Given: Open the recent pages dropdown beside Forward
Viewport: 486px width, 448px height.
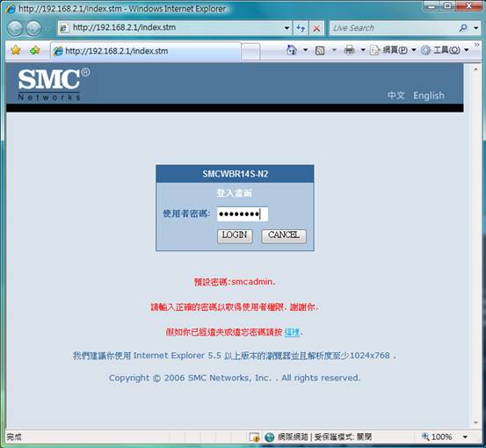Looking at the screenshot, I should pyautogui.click(x=47, y=28).
